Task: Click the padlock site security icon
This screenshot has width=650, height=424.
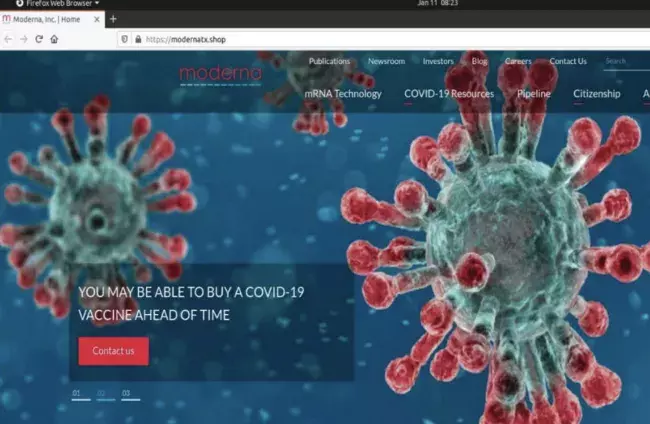Action: pyautogui.click(x=137, y=39)
